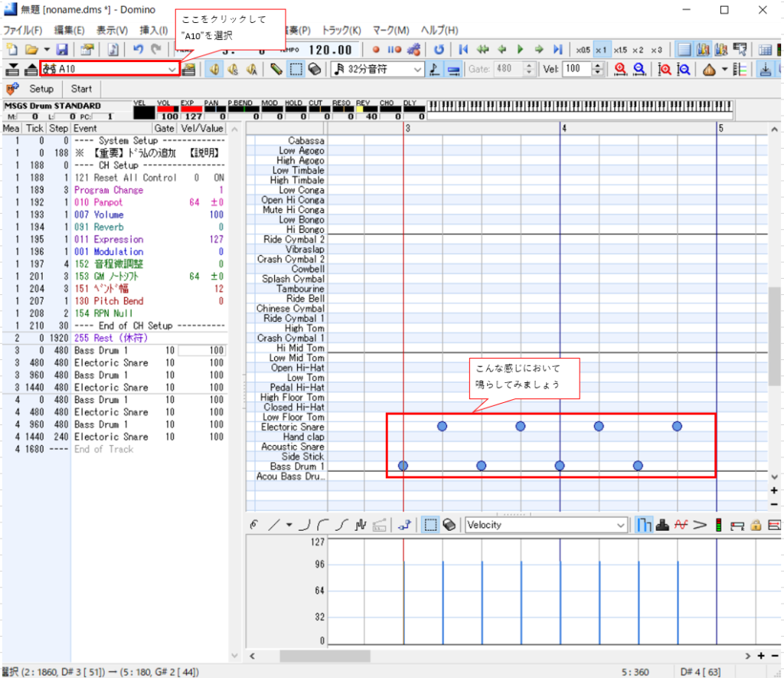This screenshot has height=678, width=784.
Task: Toggle the speaker monitor icon
Action: (214, 69)
